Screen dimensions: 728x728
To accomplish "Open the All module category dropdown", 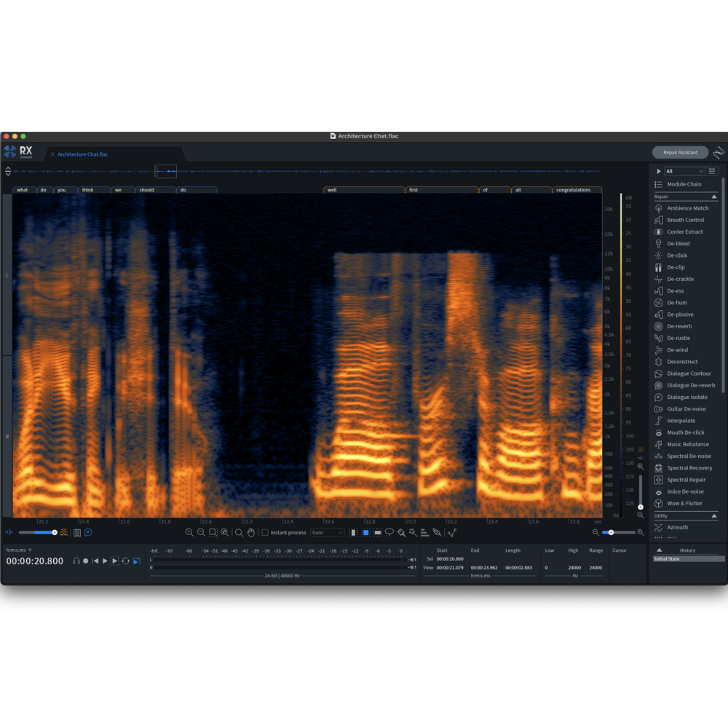I will click(x=683, y=170).
